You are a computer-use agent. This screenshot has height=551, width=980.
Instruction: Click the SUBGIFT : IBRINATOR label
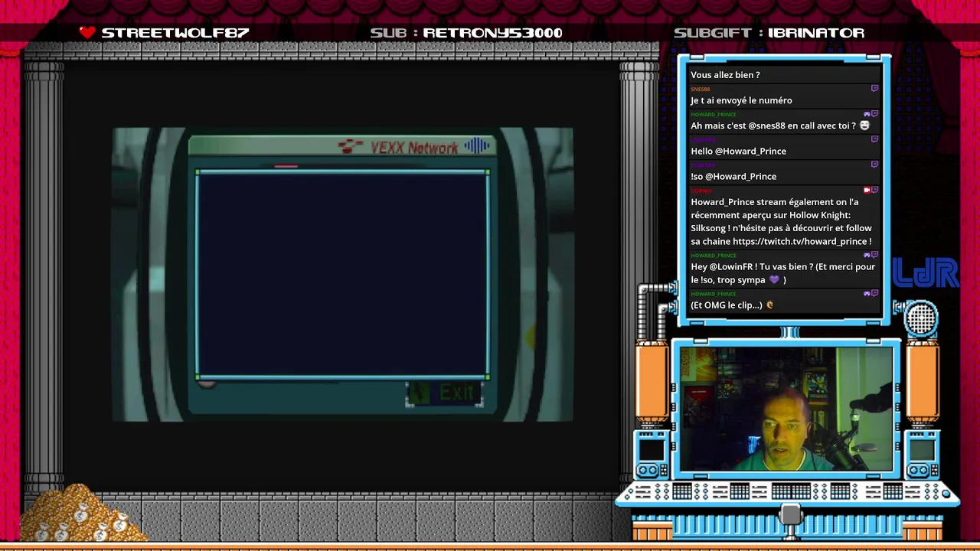[769, 33]
